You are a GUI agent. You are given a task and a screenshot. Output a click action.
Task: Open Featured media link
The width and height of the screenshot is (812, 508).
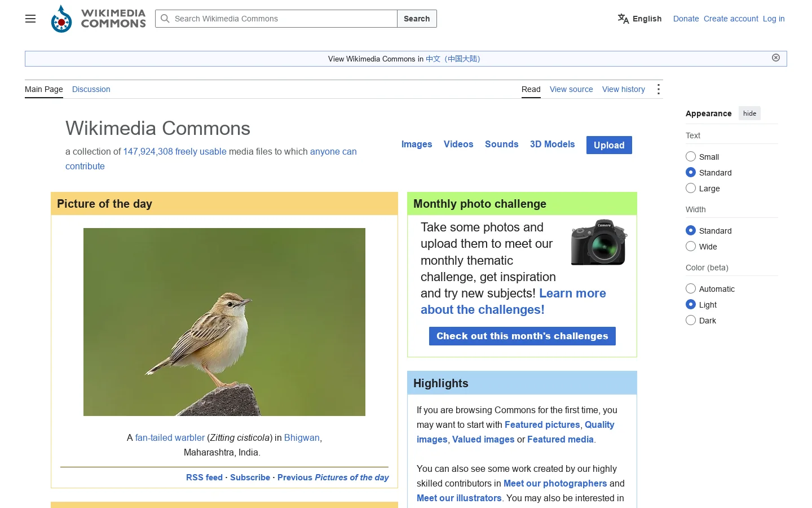point(561,439)
